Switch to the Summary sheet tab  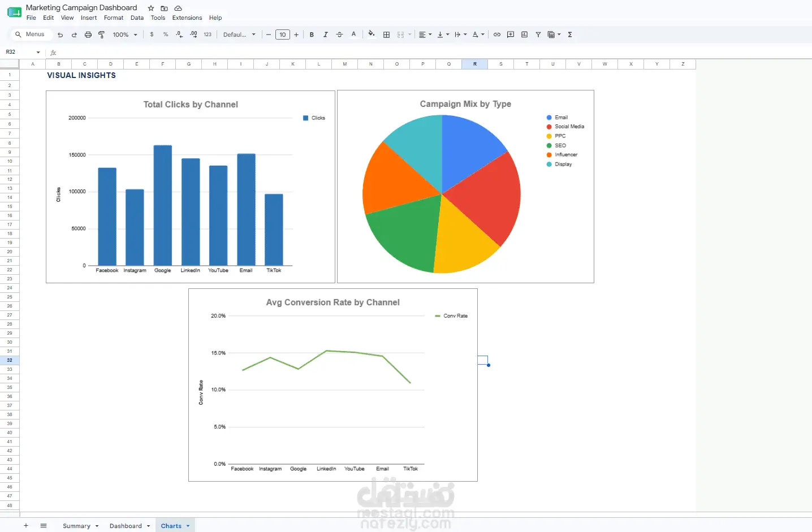tap(76, 526)
